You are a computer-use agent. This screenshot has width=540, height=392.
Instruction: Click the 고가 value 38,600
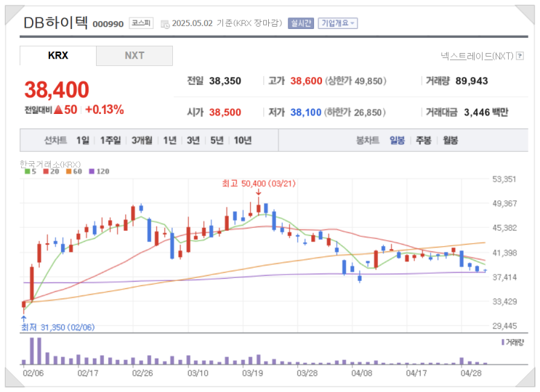(x=306, y=81)
